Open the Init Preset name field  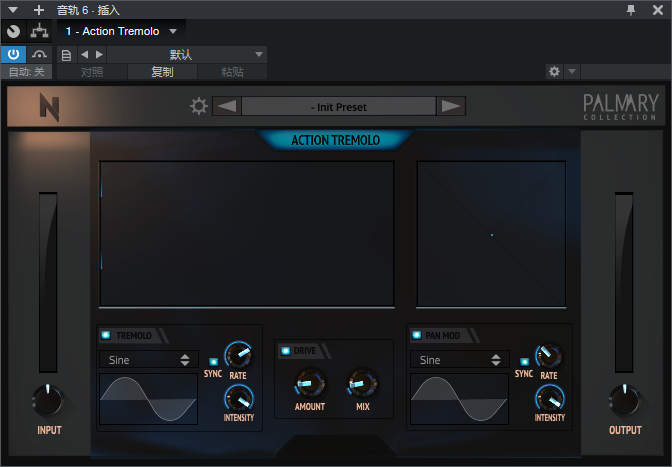[x=339, y=106]
